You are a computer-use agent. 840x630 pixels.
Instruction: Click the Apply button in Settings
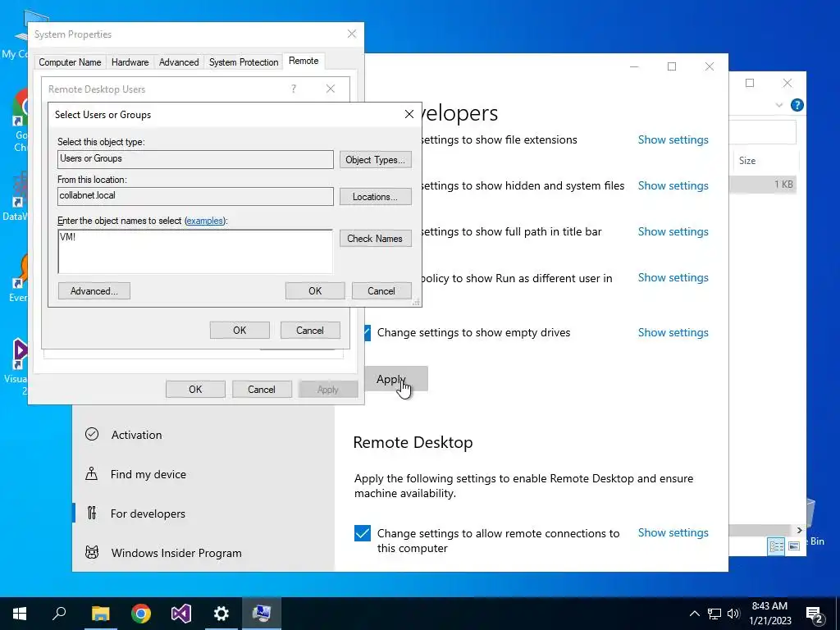[396, 379]
